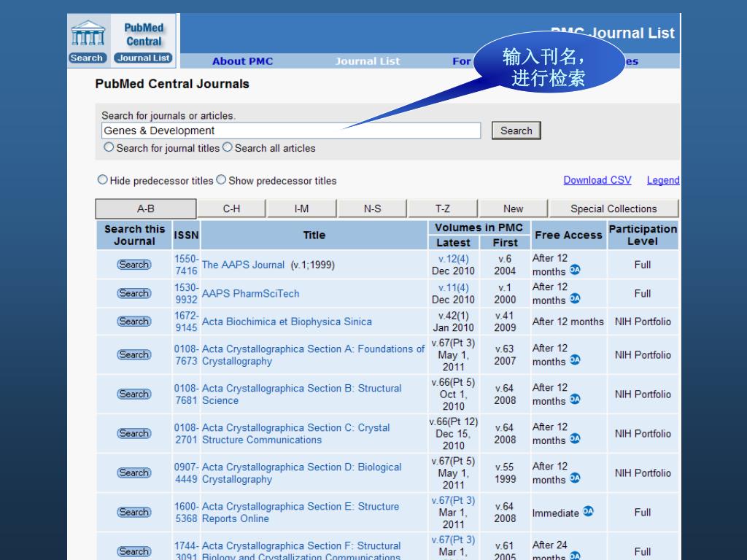Click ISSN 0108-7673 link
The height and width of the screenshot is (560, 747).
tap(186, 355)
